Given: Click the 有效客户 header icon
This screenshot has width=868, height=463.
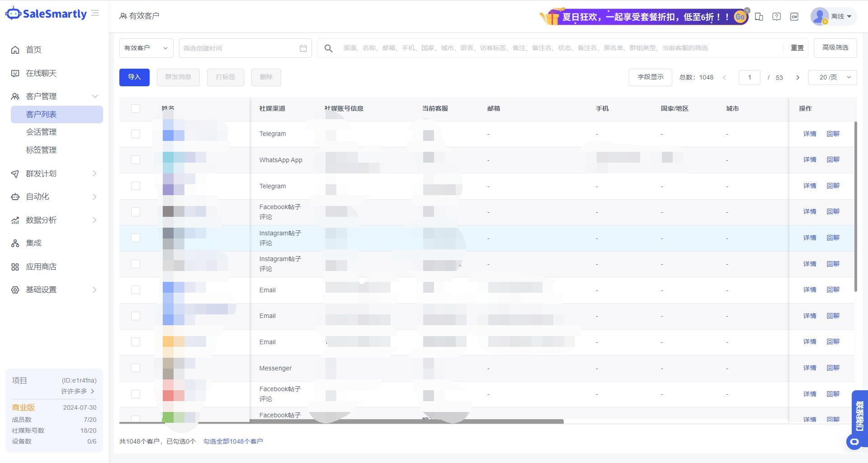Looking at the screenshot, I should [123, 16].
